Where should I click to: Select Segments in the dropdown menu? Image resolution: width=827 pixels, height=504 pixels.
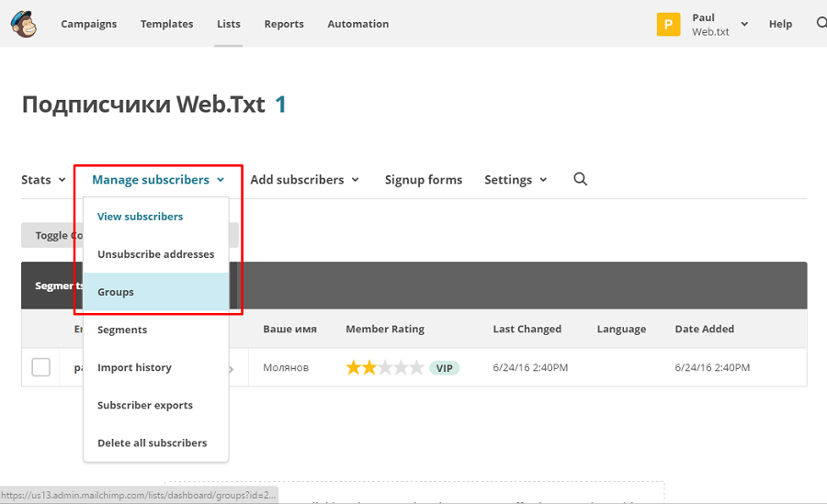(156, 330)
